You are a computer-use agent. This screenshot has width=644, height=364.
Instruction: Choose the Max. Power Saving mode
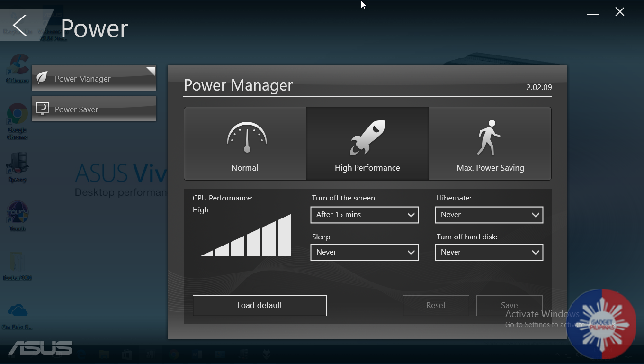(490, 144)
